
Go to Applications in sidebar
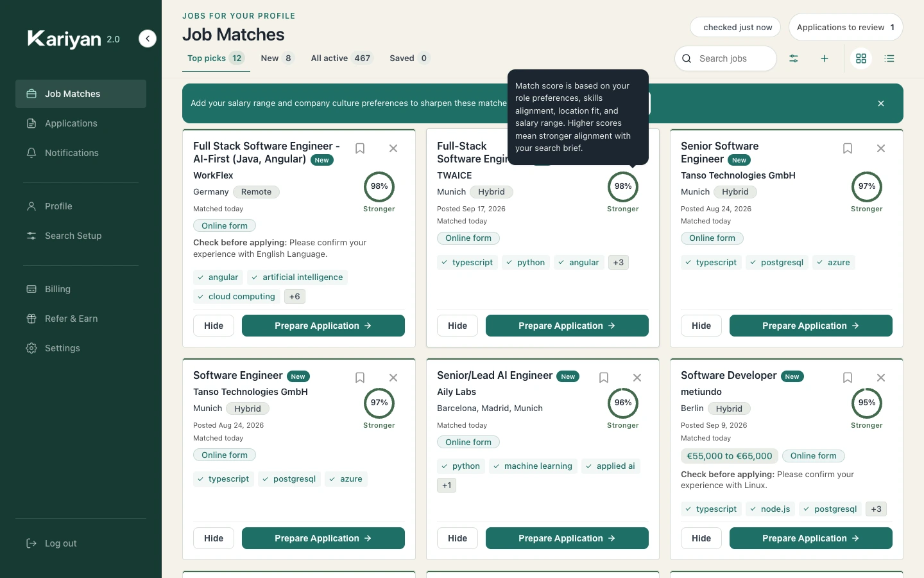(81, 123)
